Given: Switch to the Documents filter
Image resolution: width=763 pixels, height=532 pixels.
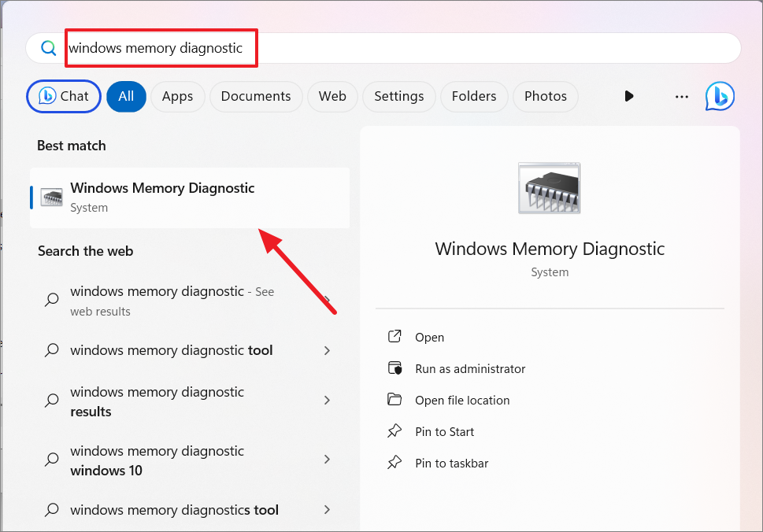Looking at the screenshot, I should (x=256, y=96).
